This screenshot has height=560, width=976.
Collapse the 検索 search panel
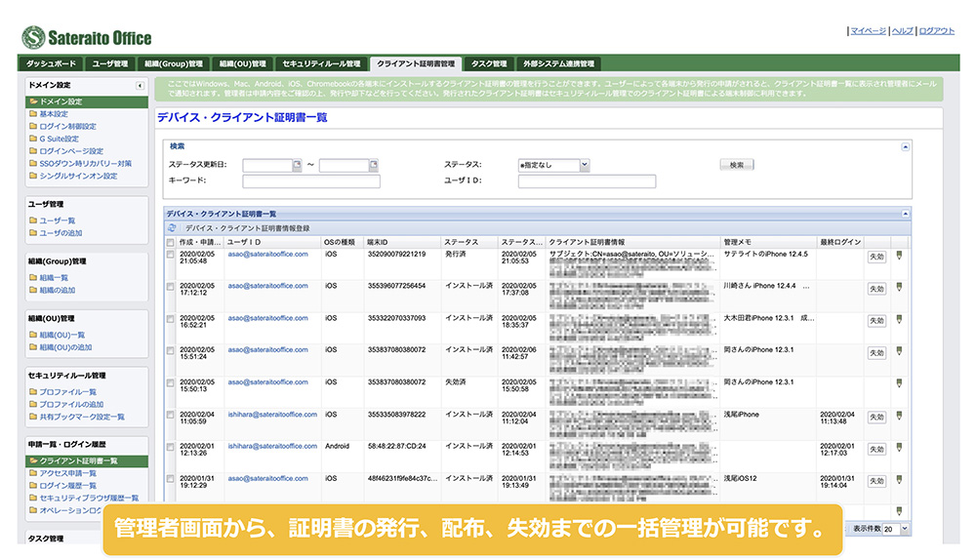click(x=905, y=146)
